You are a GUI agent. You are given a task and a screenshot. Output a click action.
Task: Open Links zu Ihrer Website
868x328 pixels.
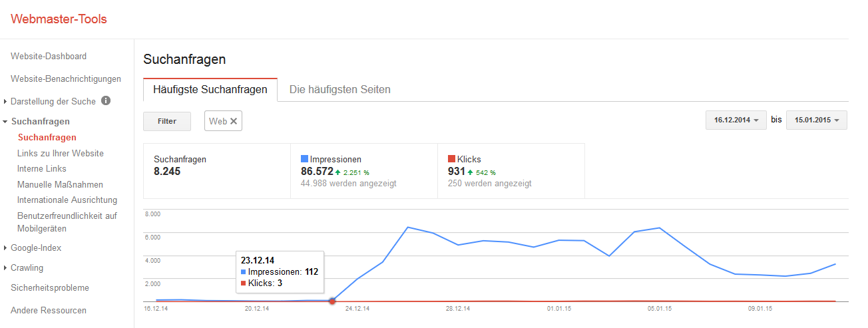(61, 153)
